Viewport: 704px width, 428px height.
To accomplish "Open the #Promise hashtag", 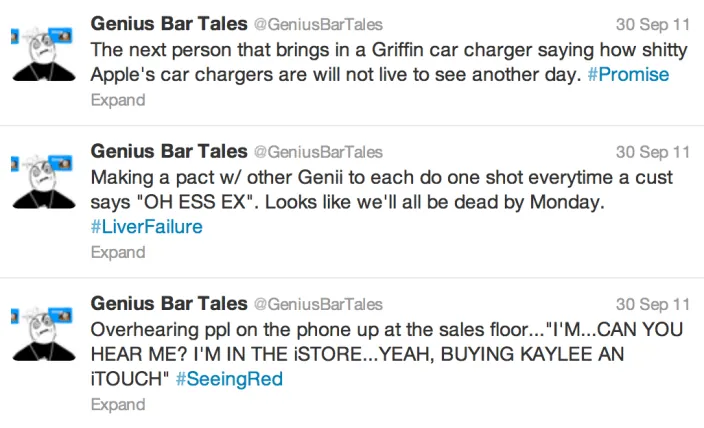I will click(628, 75).
